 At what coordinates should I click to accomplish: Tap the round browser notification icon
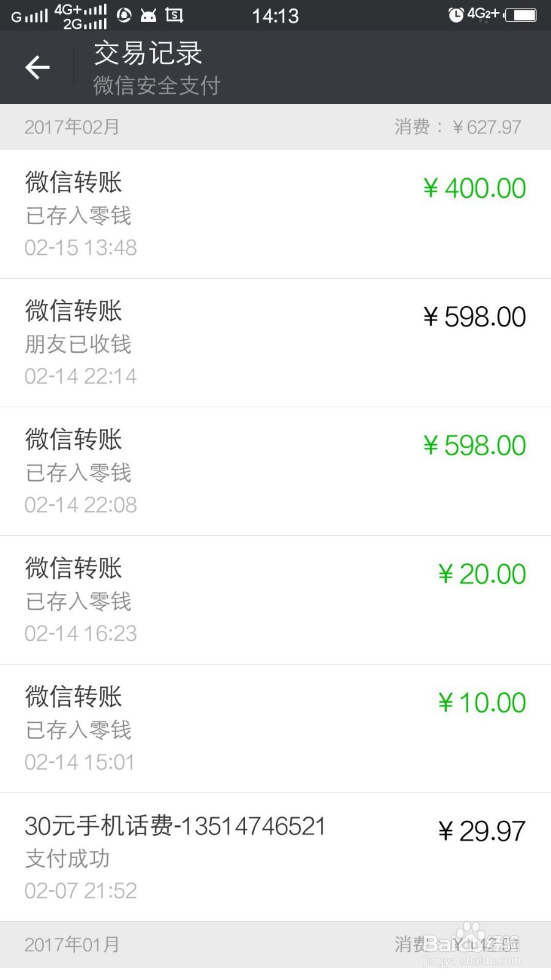coord(124,15)
